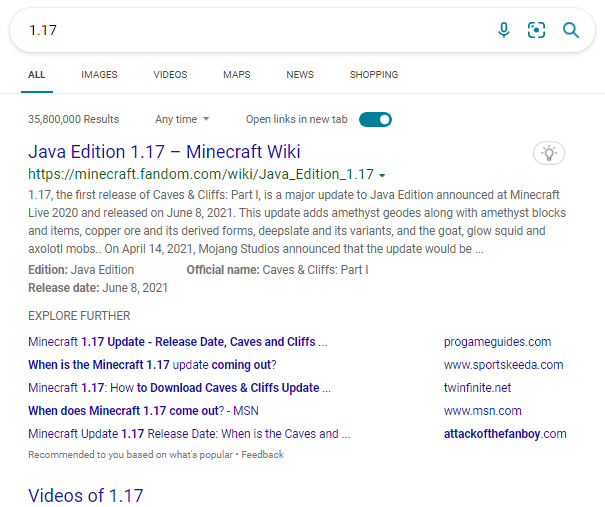The height and width of the screenshot is (507, 605).
Task: Click the Edition: Java Edition text
Action: 81,270
